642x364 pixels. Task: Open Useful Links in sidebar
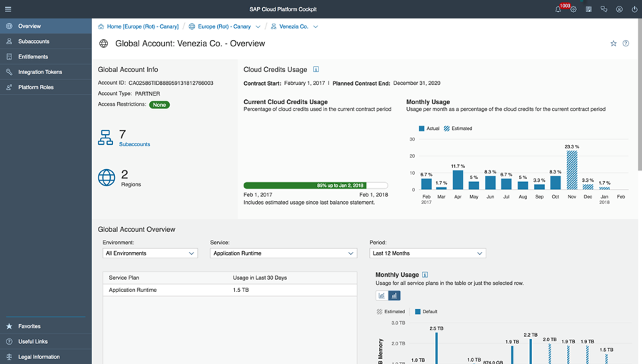pyautogui.click(x=46, y=341)
